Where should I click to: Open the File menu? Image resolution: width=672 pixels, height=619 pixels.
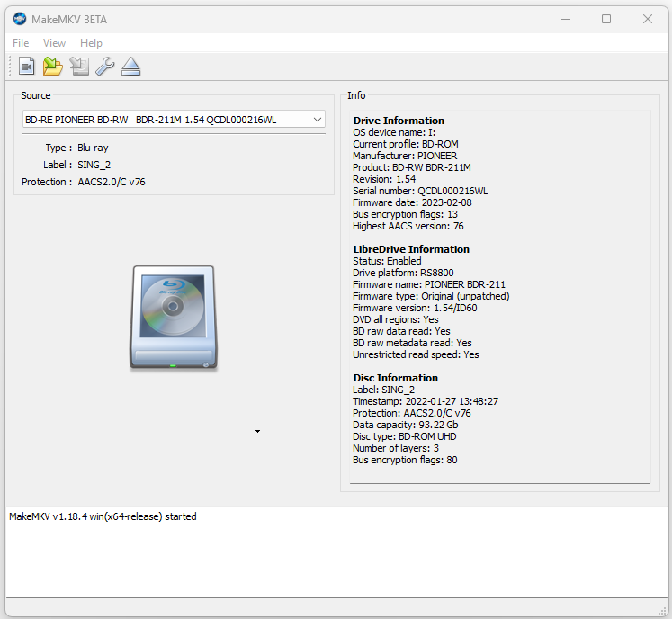pos(21,43)
